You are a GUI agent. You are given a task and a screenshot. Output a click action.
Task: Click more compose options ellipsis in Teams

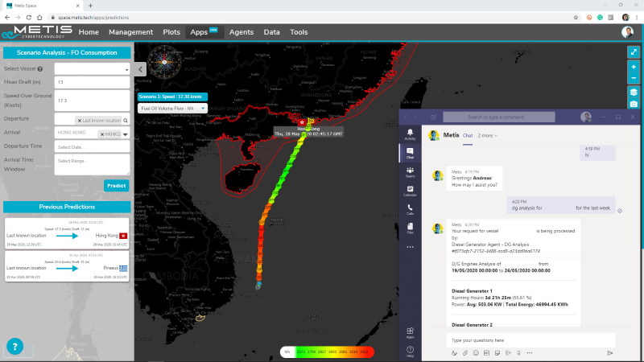pos(530,353)
